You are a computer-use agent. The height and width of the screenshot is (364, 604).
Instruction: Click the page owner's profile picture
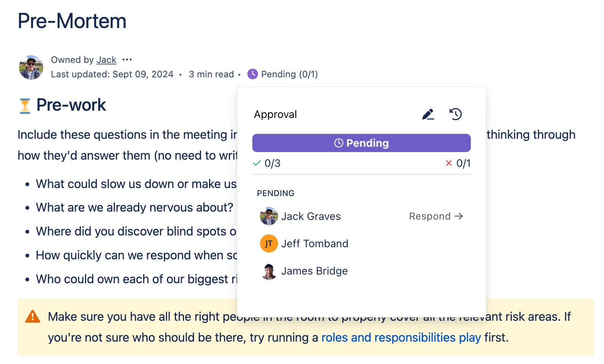[31, 67]
